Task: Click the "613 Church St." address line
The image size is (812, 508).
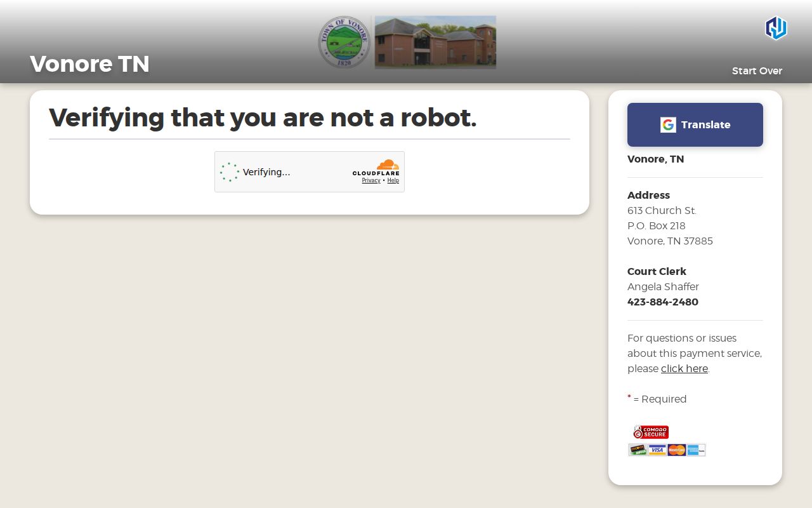Action: [x=662, y=211]
